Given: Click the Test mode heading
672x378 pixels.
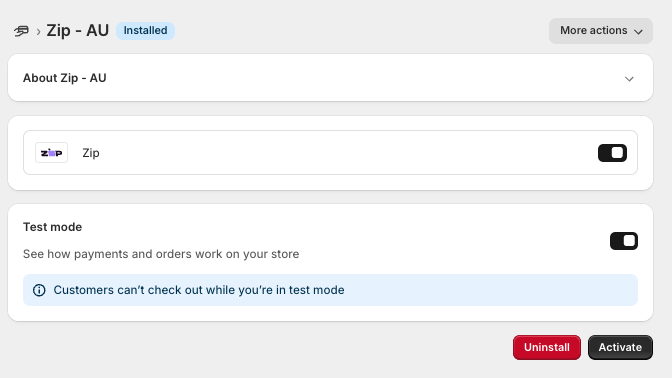Looking at the screenshot, I should 52,227.
